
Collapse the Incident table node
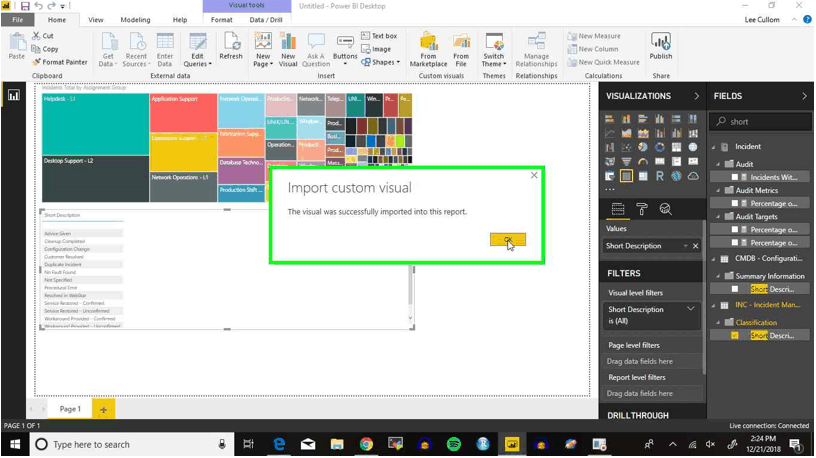pos(713,147)
